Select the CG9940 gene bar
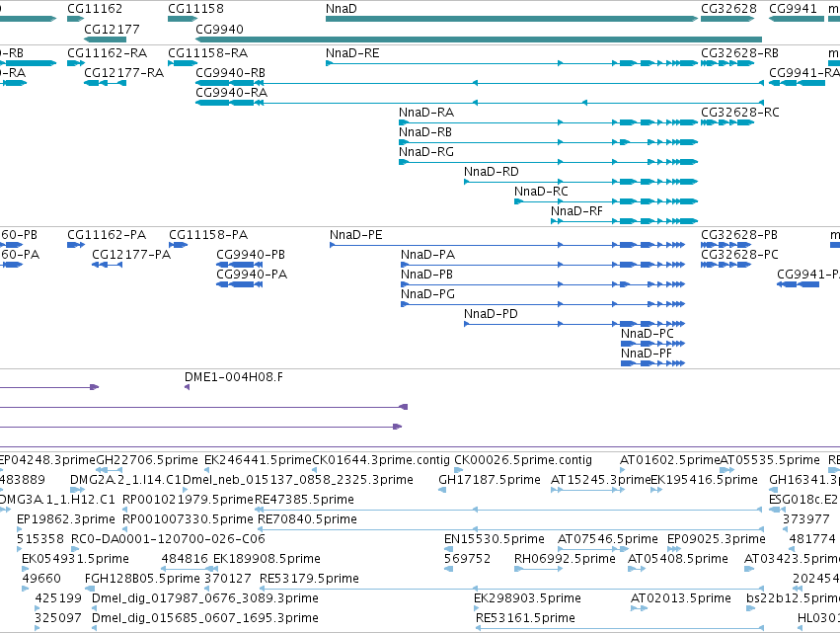Image resolution: width=840 pixels, height=633 pixels. (x=479, y=40)
